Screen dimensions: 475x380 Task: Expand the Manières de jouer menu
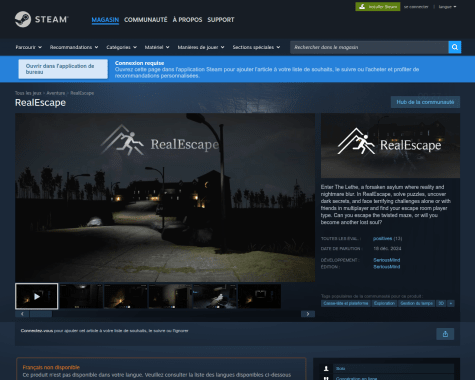[201, 47]
